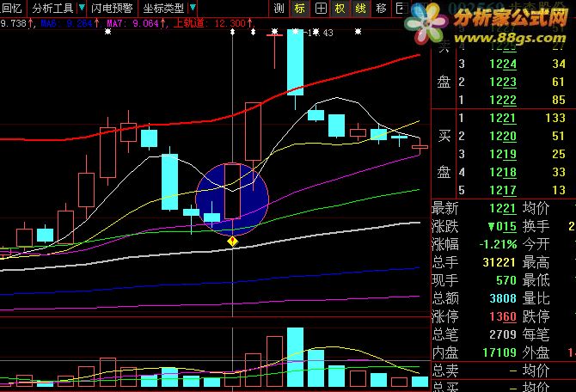Open the 坐标类型 menu
The image size is (576, 392).
(163, 8)
